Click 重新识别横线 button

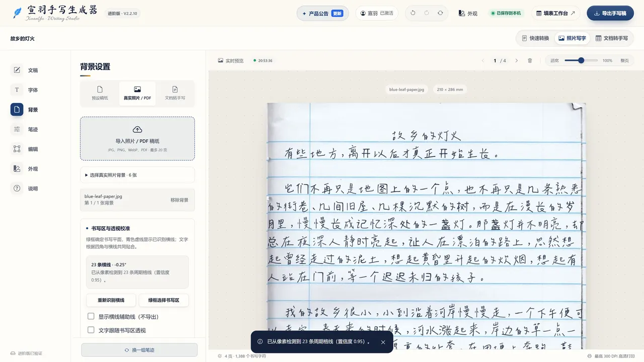click(111, 300)
